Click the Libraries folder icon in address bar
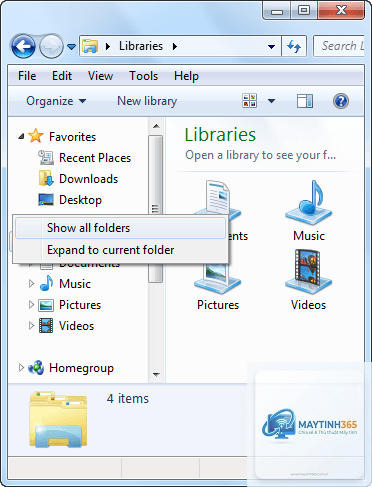 (x=90, y=46)
